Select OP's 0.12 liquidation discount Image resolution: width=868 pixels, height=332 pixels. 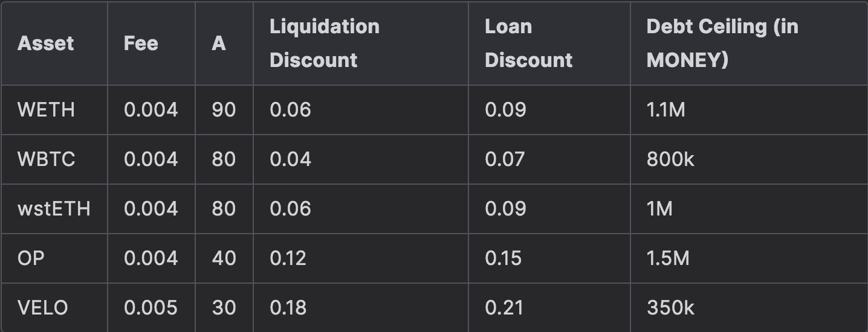pyautogui.click(x=288, y=258)
